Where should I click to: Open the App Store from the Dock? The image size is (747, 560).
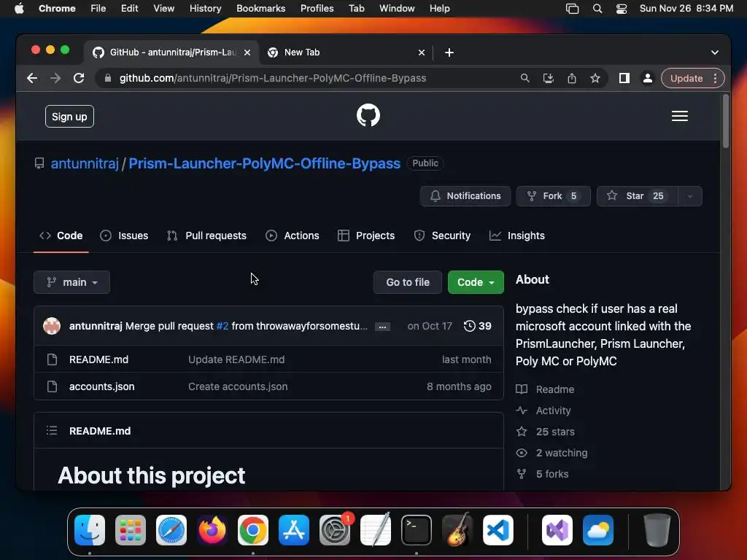click(294, 530)
